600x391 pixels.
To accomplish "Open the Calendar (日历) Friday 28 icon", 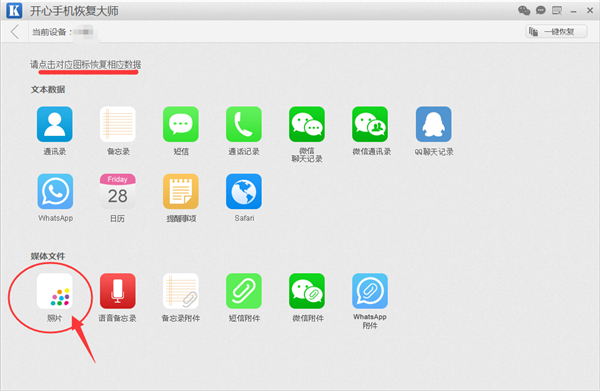I will [x=117, y=191].
